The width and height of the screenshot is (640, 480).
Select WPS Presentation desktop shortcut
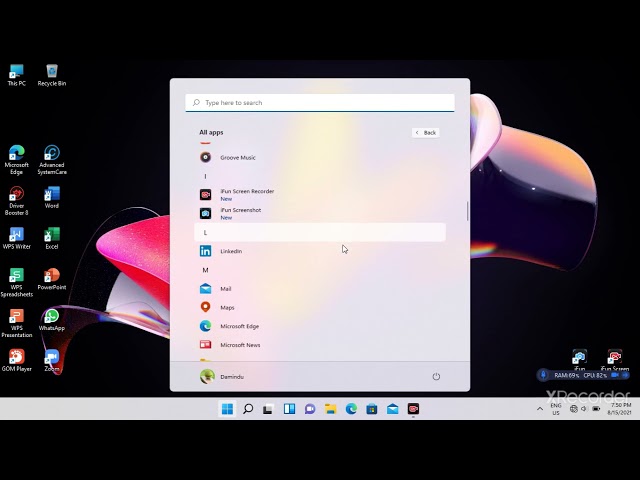click(16, 323)
